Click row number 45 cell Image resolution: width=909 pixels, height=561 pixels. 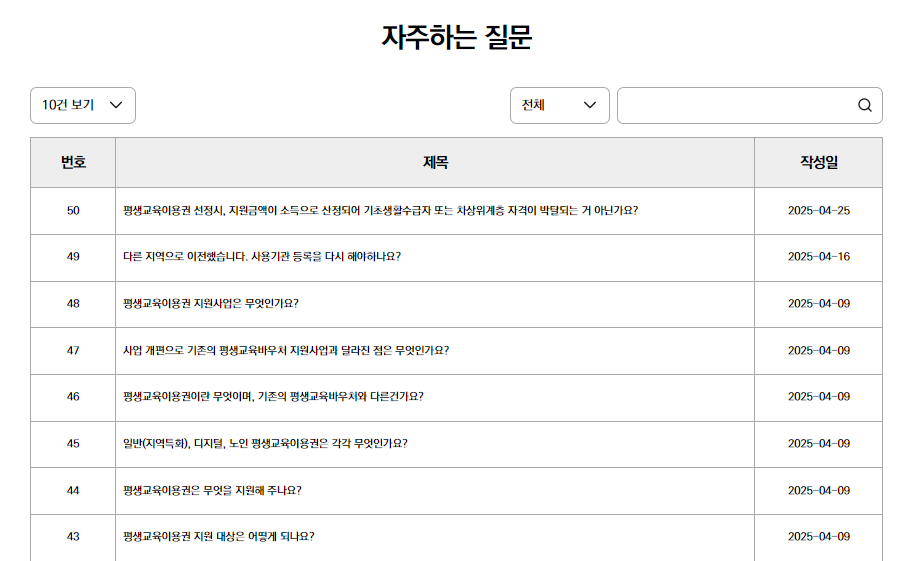pyautogui.click(x=73, y=444)
